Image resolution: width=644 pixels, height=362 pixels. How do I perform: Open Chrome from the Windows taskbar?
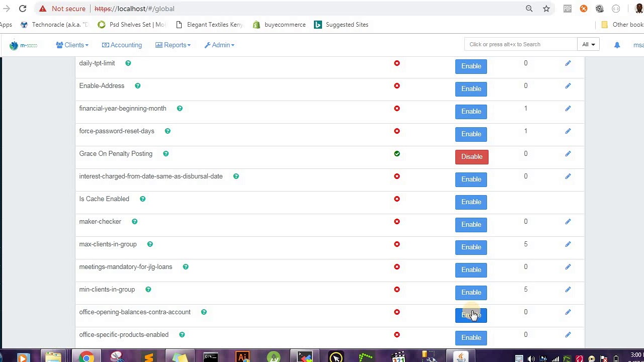click(86, 358)
